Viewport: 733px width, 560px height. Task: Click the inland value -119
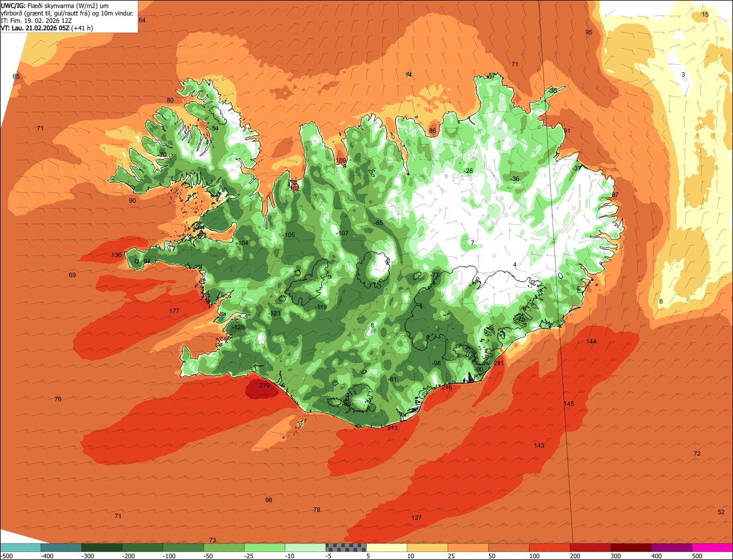(320, 307)
